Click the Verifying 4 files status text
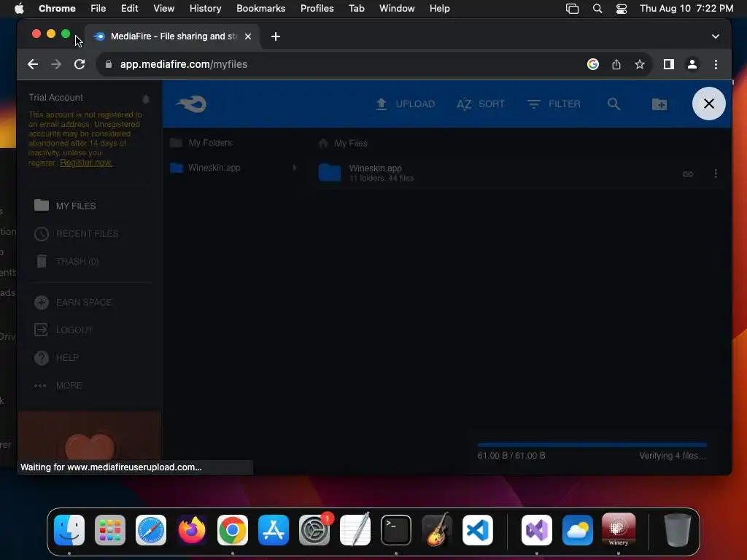The width and height of the screenshot is (747, 560). pyautogui.click(x=673, y=456)
